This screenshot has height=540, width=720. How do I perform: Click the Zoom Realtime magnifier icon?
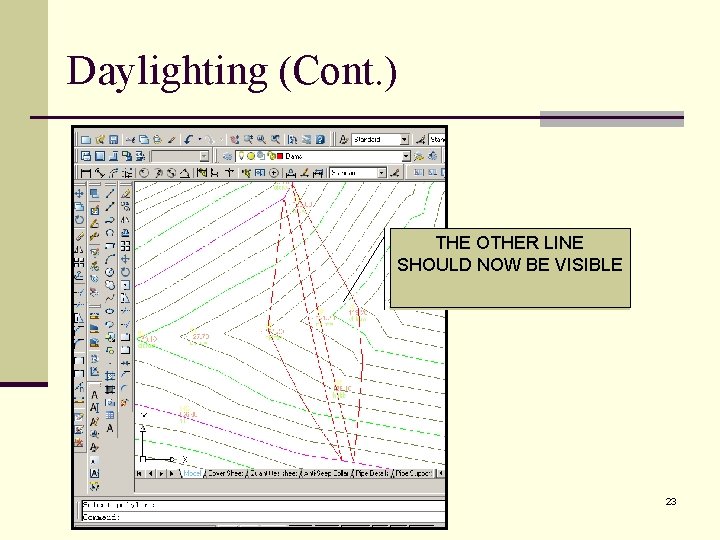(x=248, y=140)
